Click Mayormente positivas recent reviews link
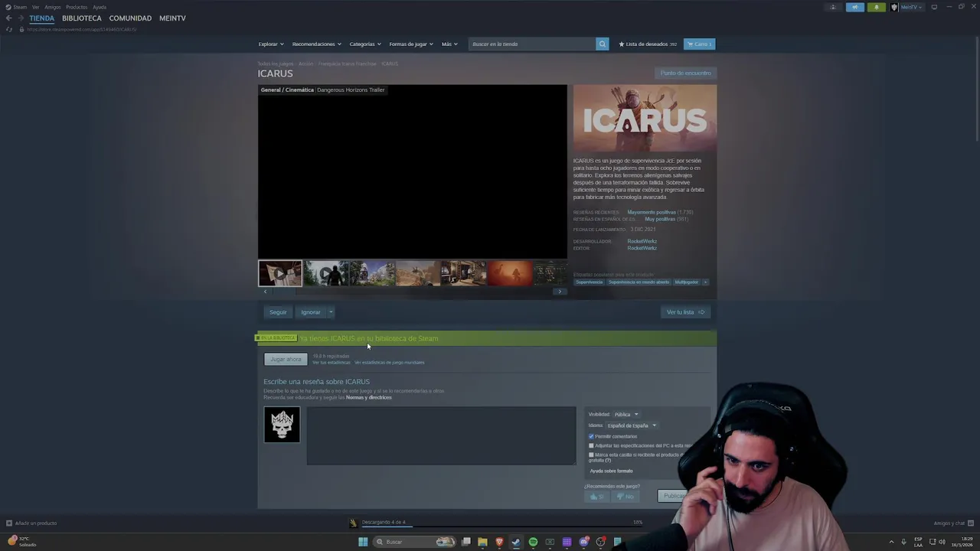 click(652, 212)
